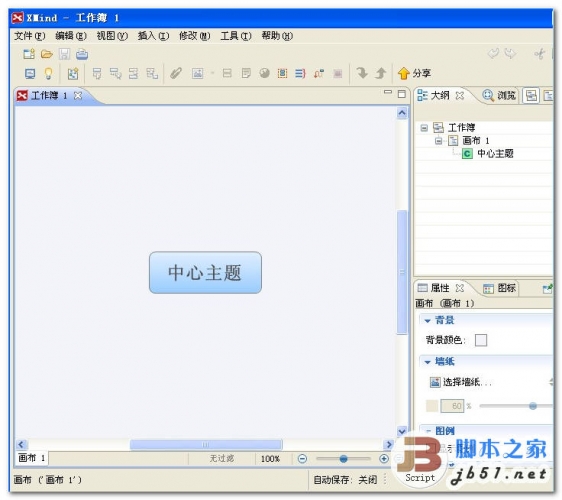
Task: Start brainstorming with the lightbulb icon
Action: tap(48, 73)
